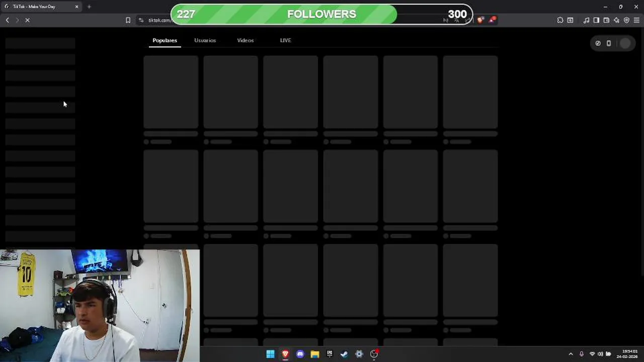
Task: Open the TikTok profile avatar circle
Action: 625,43
